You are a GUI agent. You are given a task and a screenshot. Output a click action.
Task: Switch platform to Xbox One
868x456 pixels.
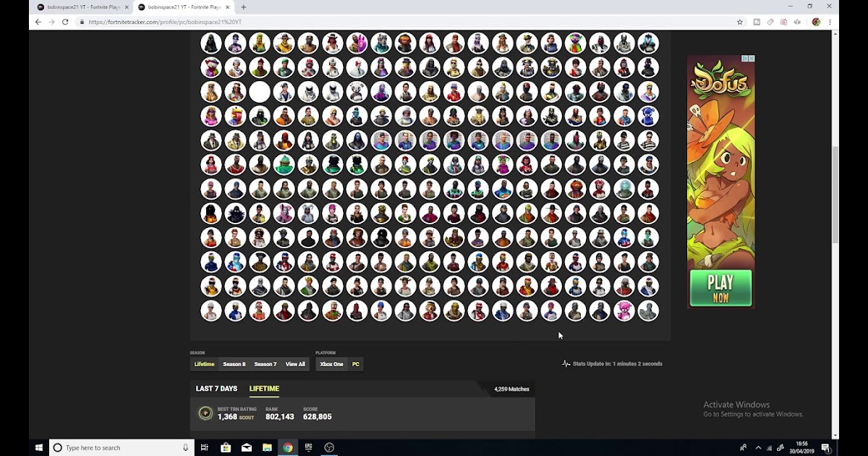331,364
